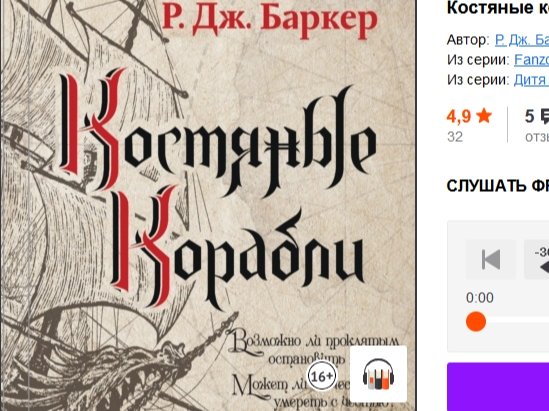Click the book title heading Костяные к…
Viewport: 549px width, 411px height.
coord(498,8)
